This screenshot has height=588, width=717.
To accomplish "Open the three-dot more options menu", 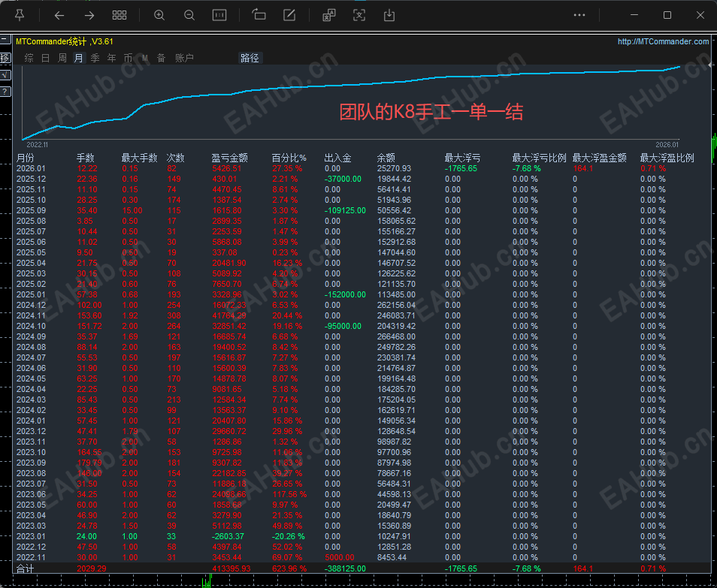I will (x=579, y=14).
